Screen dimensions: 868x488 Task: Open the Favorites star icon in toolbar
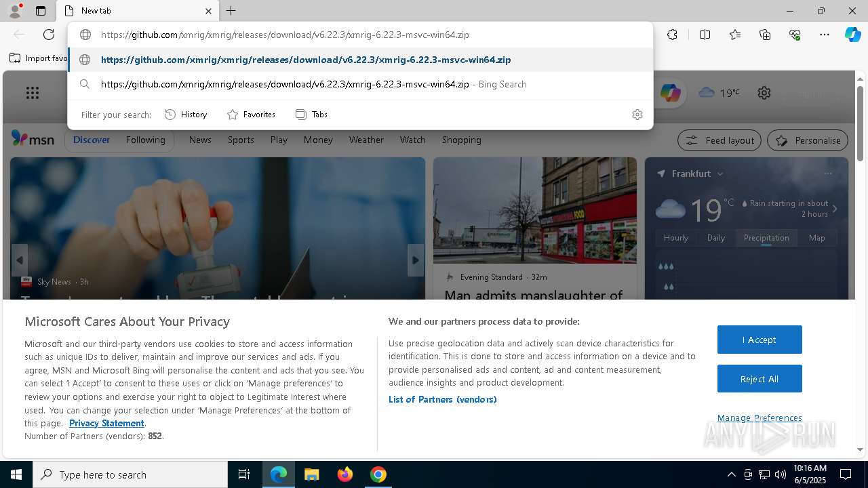point(735,35)
